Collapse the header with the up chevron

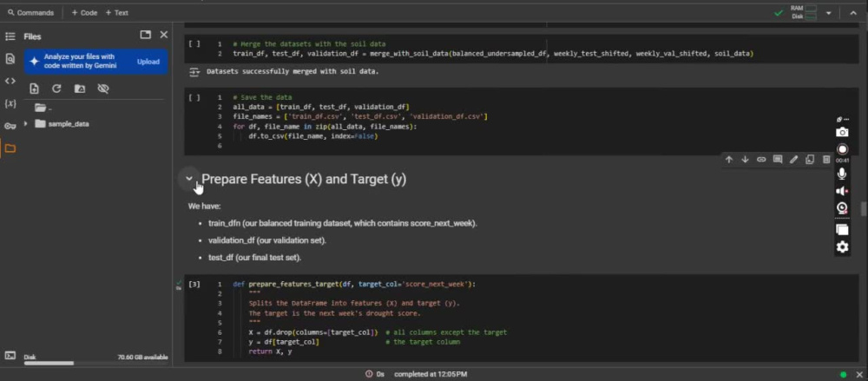(853, 13)
